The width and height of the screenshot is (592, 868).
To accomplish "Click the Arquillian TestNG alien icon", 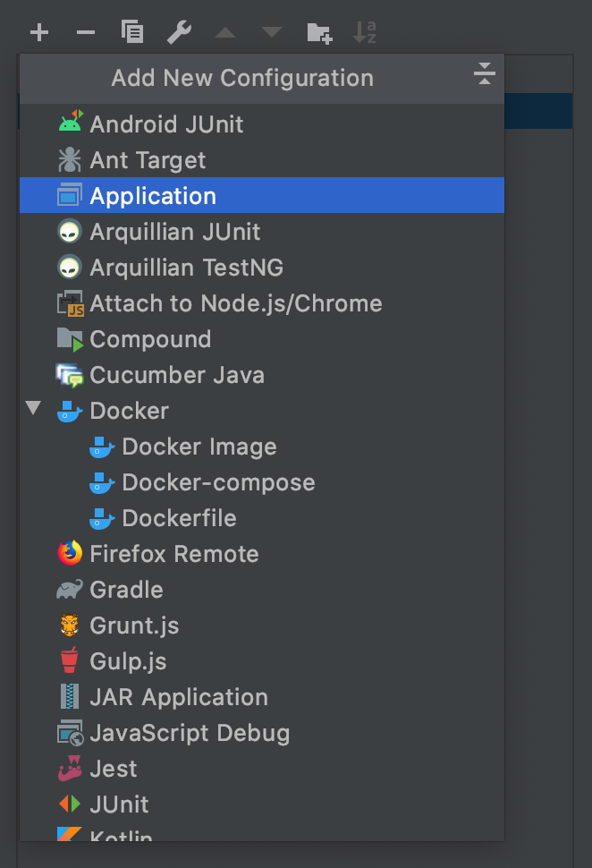I will (70, 268).
